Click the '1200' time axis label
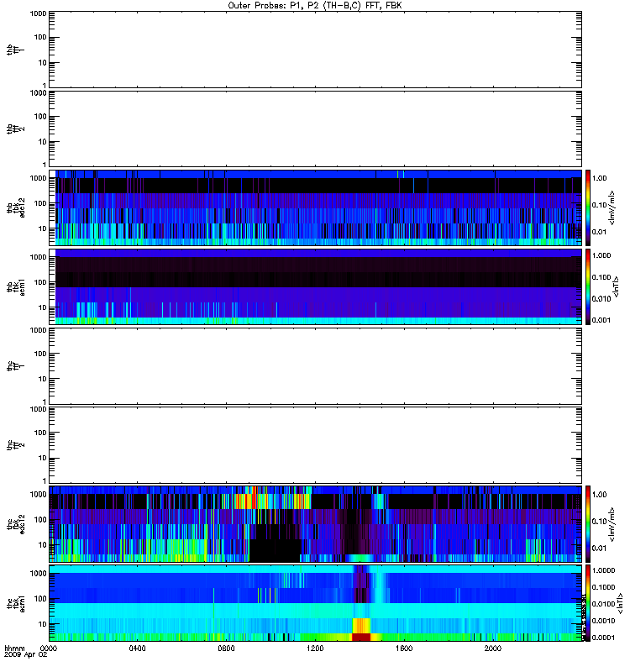The height and width of the screenshot is (672, 630). coord(316,648)
